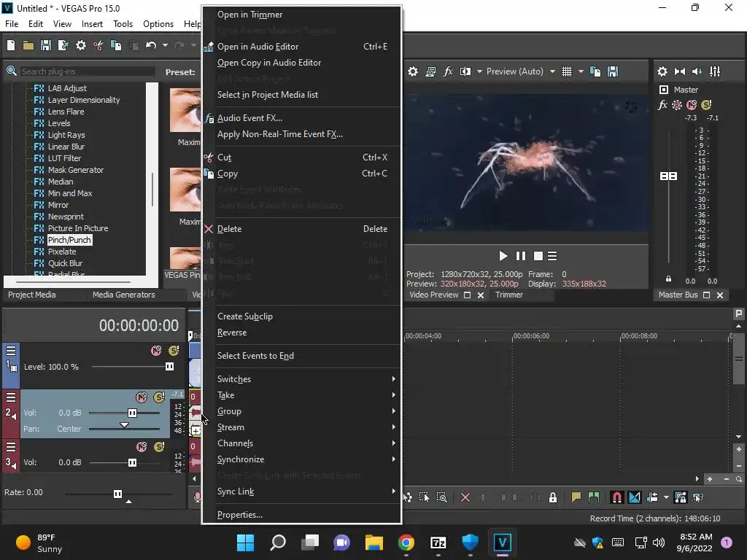Screen dimensions: 747x560
Task: Open track 3 hamburger menu icon
Action: coord(11,447)
